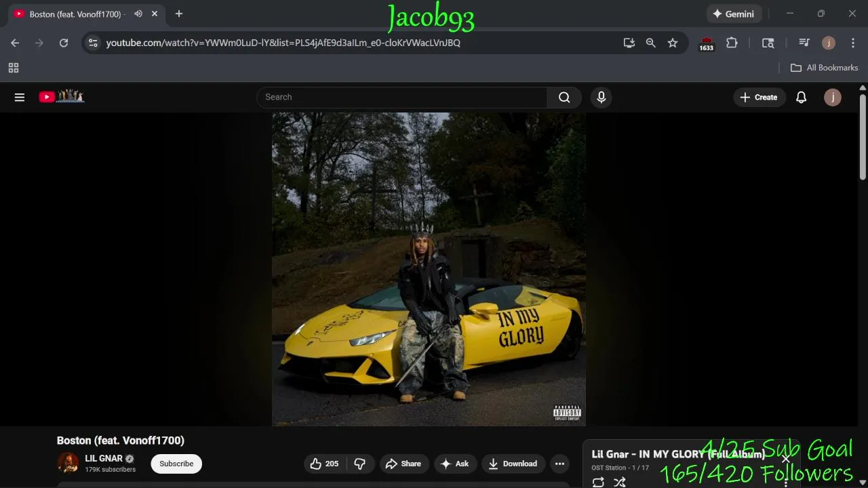Start voice search with microphone icon
Image resolution: width=868 pixels, height=488 pixels.
pos(601,97)
